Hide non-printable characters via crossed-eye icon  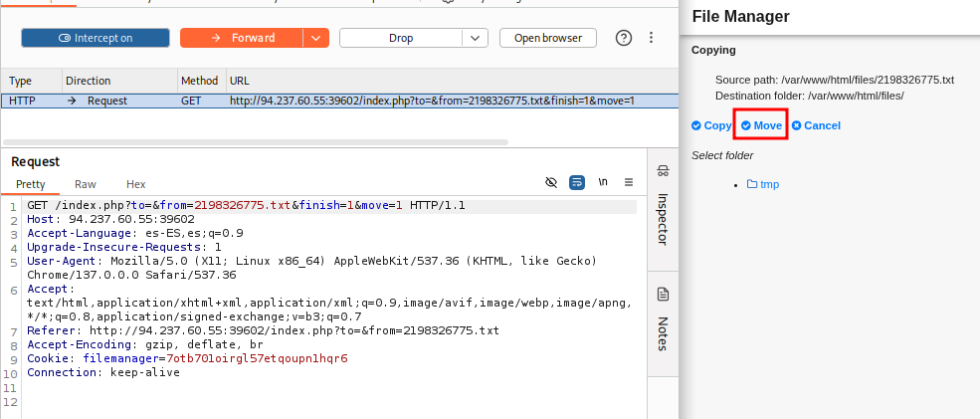pyautogui.click(x=552, y=182)
